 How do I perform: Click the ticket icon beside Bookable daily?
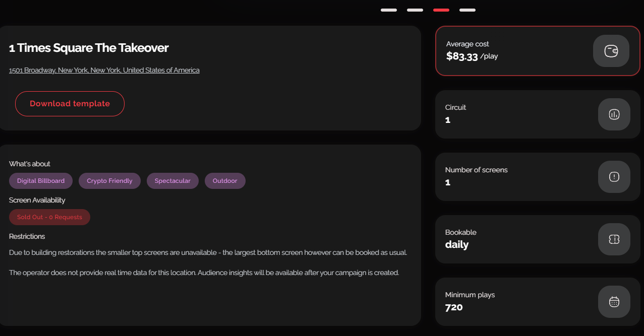click(x=614, y=239)
